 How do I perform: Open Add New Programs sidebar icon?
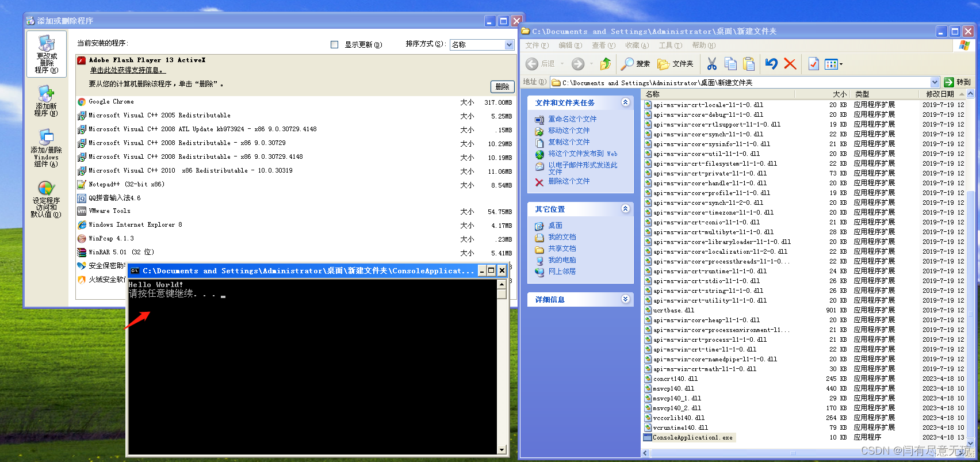46,101
